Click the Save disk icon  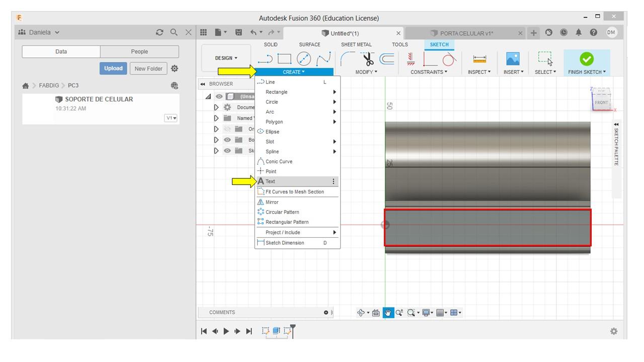(x=239, y=33)
